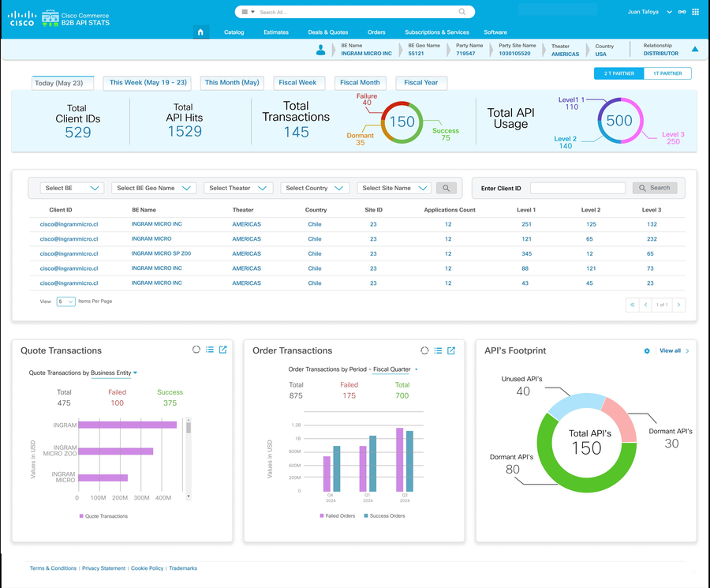Viewport: 710px width, 588px height.
Task: Collapse the BE info bar triangle
Action: pyautogui.click(x=695, y=49)
